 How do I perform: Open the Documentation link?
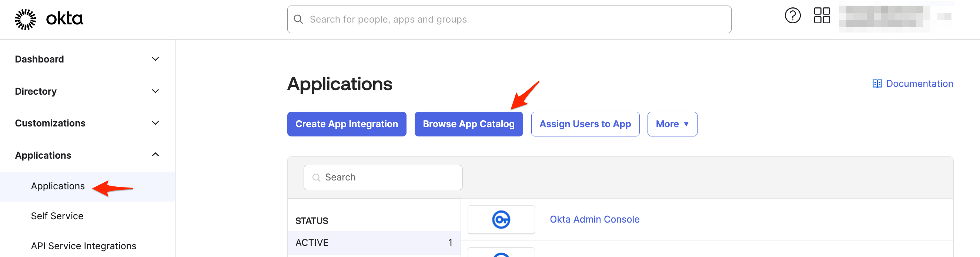[919, 84]
